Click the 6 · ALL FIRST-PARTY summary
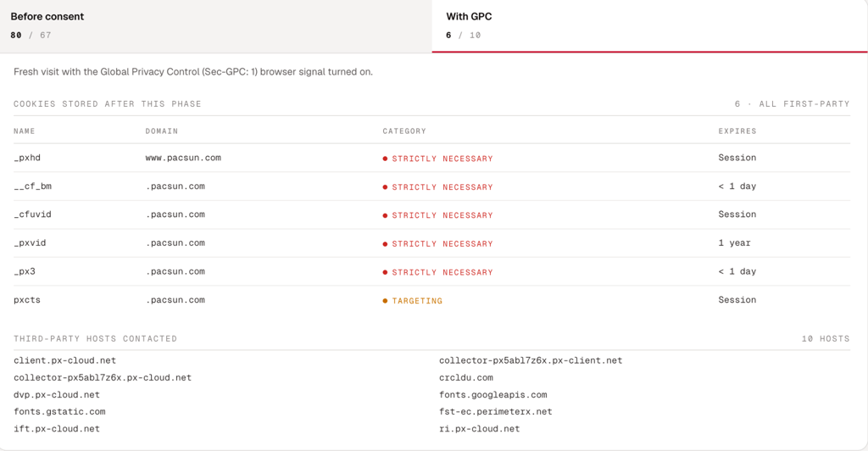The width and height of the screenshot is (868, 451). (793, 104)
